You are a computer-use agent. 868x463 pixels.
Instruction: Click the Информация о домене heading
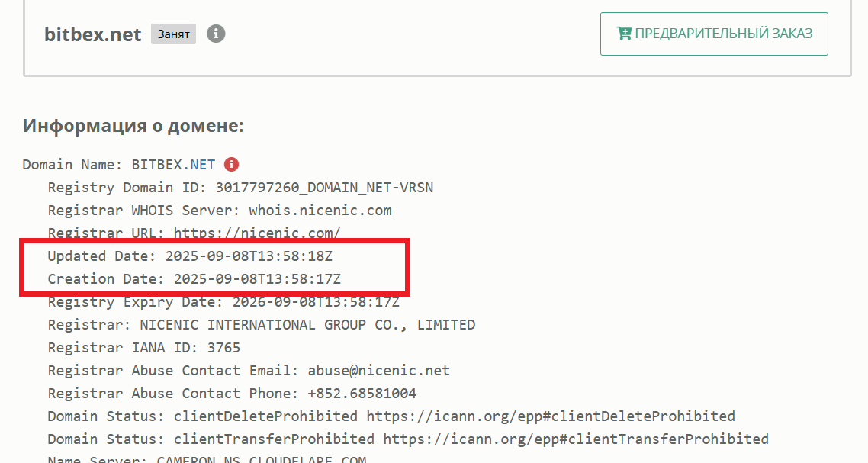[133, 126]
